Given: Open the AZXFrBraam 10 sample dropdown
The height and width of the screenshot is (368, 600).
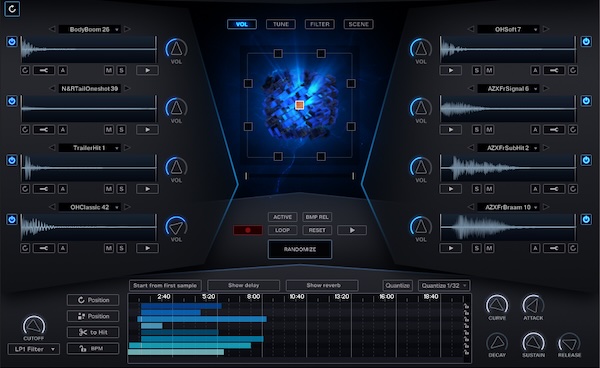Looking at the screenshot, I should [508, 207].
